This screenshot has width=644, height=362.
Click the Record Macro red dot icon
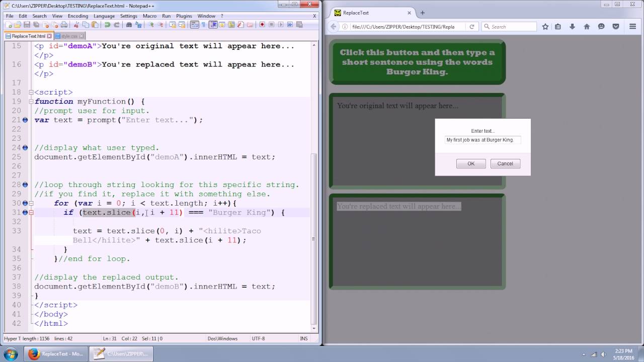262,25
